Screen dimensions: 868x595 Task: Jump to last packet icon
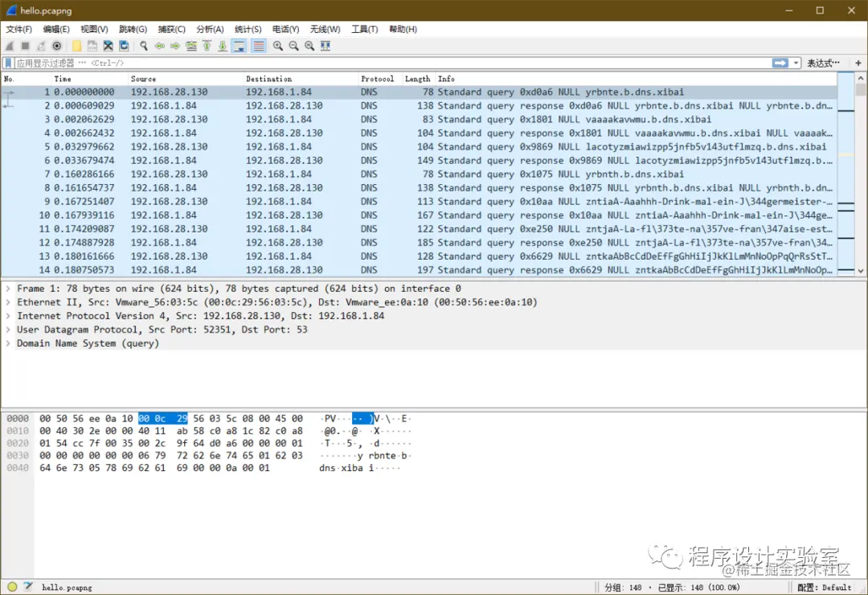[x=222, y=46]
